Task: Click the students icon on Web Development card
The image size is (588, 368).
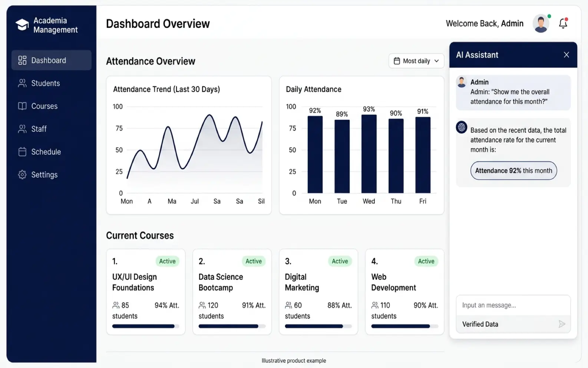Action: pos(375,305)
